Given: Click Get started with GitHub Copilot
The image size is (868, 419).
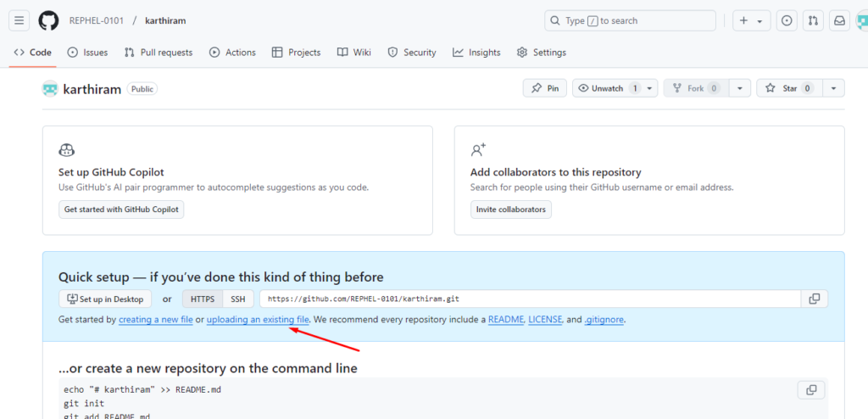Looking at the screenshot, I should pyautogui.click(x=121, y=209).
